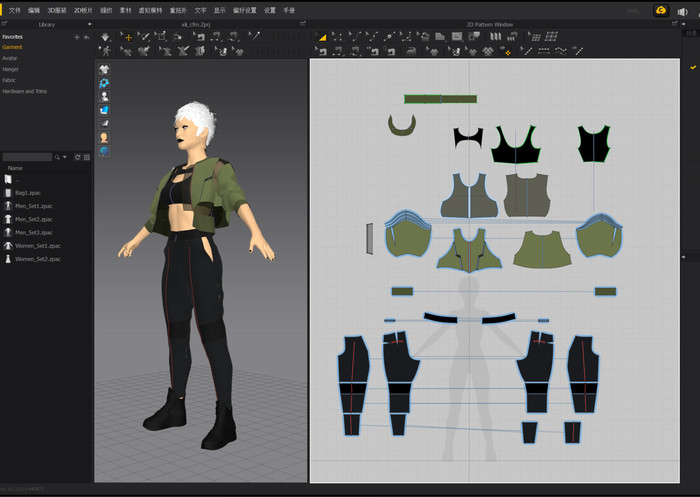This screenshot has height=497, width=700.
Task: Click the refresh icon in Library panel
Action: point(77,157)
